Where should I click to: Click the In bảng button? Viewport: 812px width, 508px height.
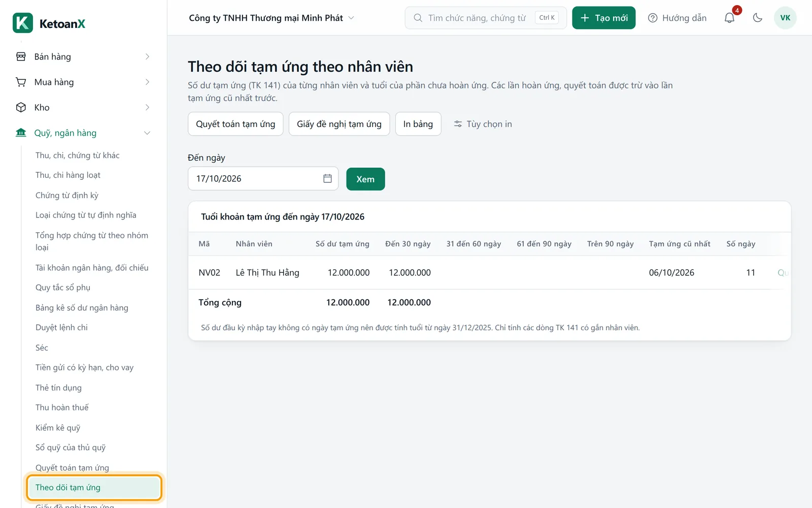coord(418,124)
